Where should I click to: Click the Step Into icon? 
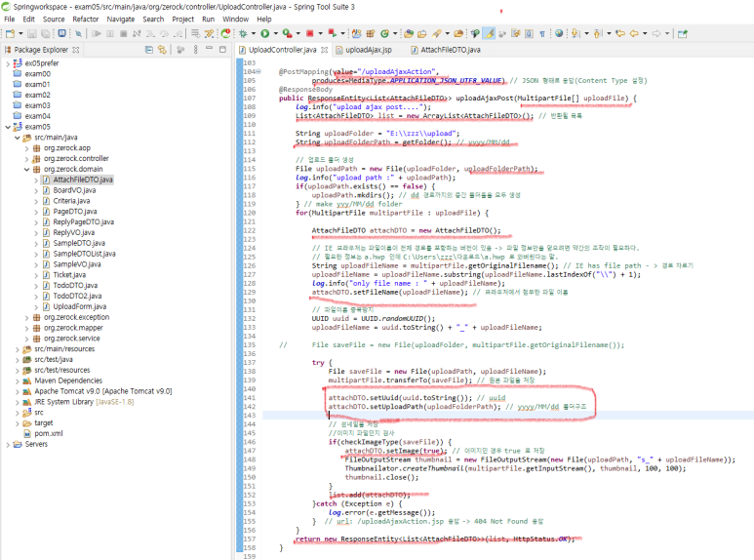pyautogui.click(x=150, y=34)
